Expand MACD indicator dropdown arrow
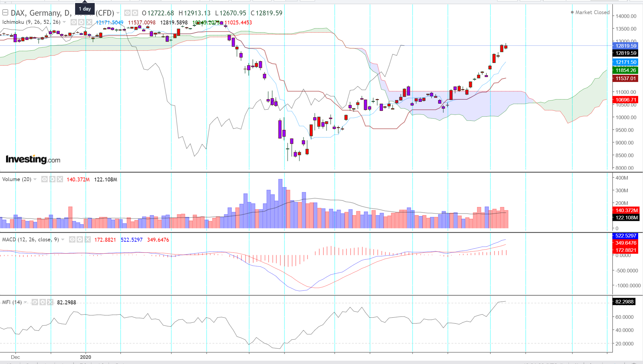Viewport: 643px width, 364px height. point(63,240)
